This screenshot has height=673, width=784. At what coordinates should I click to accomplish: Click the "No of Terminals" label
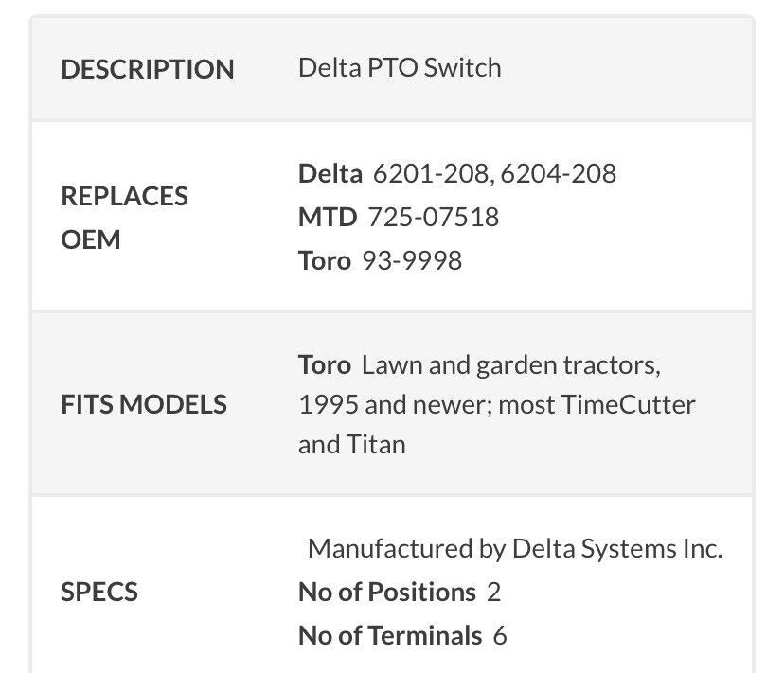(x=389, y=635)
